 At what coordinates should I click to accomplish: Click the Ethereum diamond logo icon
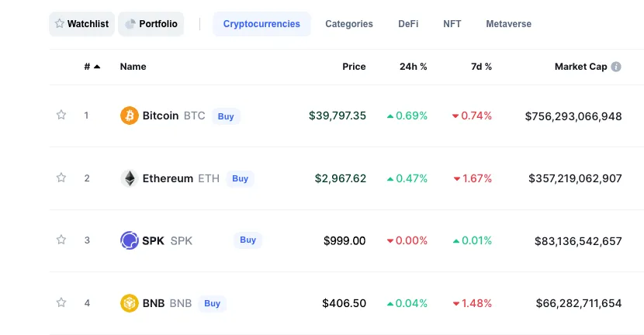pos(130,178)
